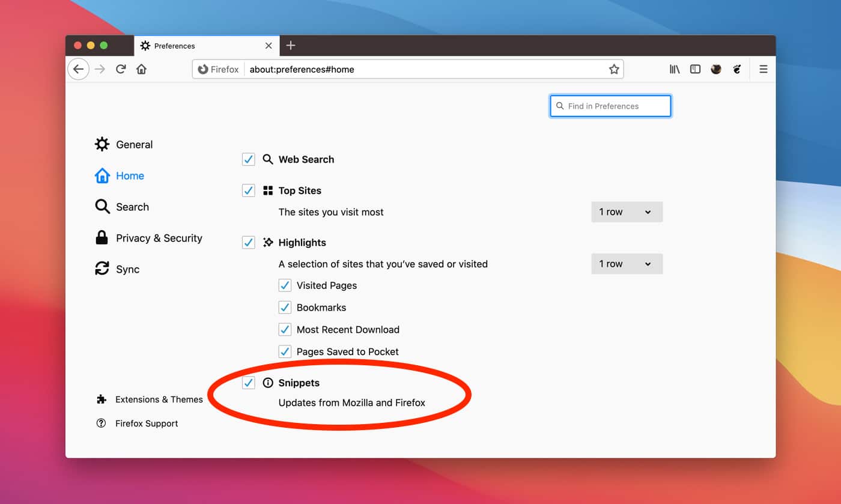Open the Library icon in the toolbar
Image resolution: width=841 pixels, height=504 pixels.
point(675,69)
